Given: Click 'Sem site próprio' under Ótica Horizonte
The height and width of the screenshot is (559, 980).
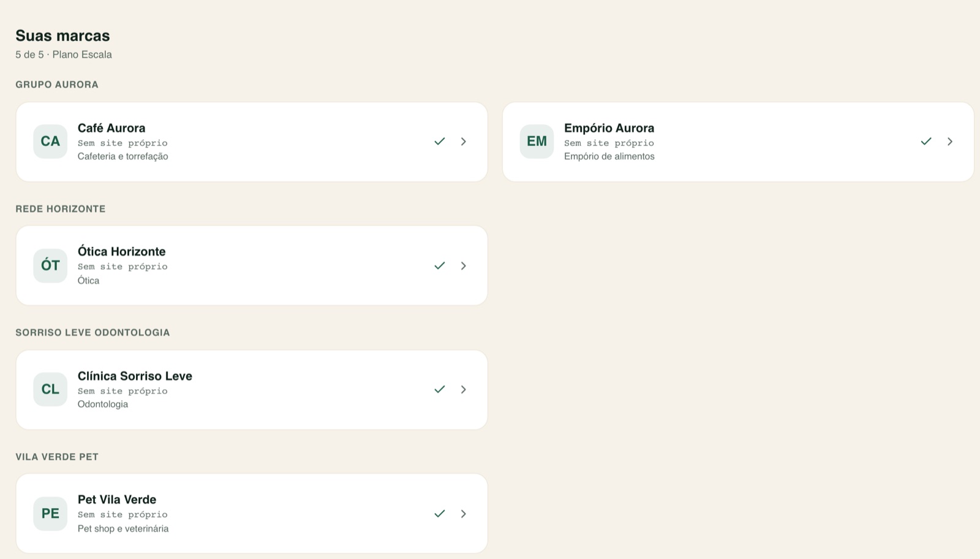Looking at the screenshot, I should point(123,267).
